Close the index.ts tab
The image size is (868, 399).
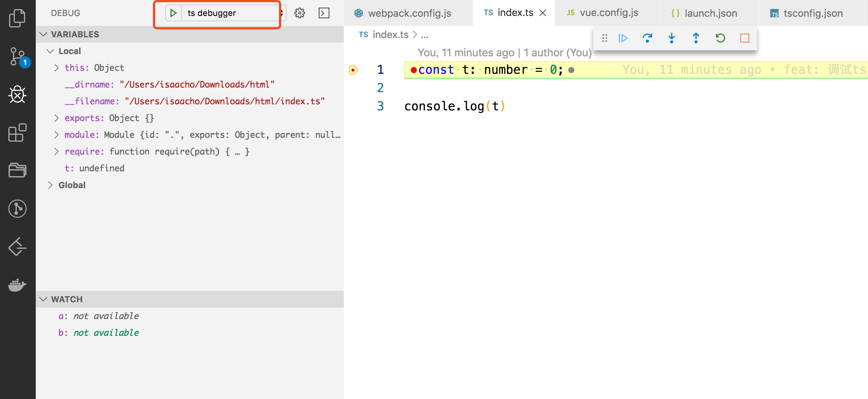pyautogui.click(x=543, y=13)
